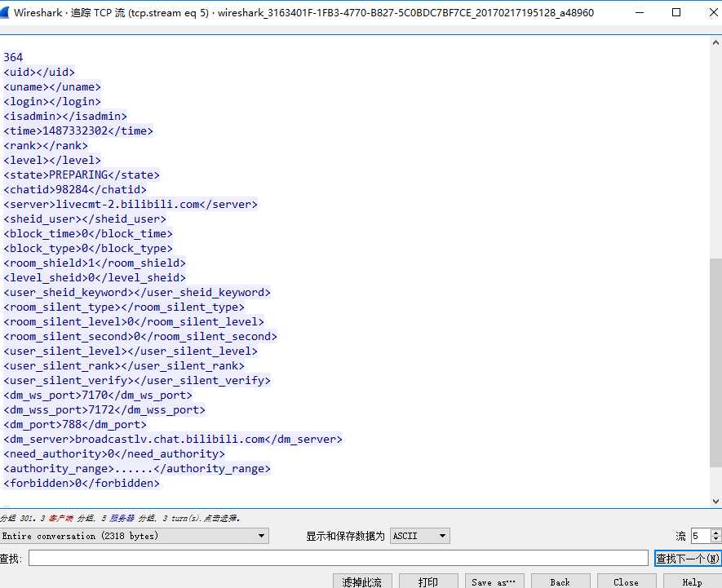Click the sheid_user line
This screenshot has width=722, height=588.
85,219
